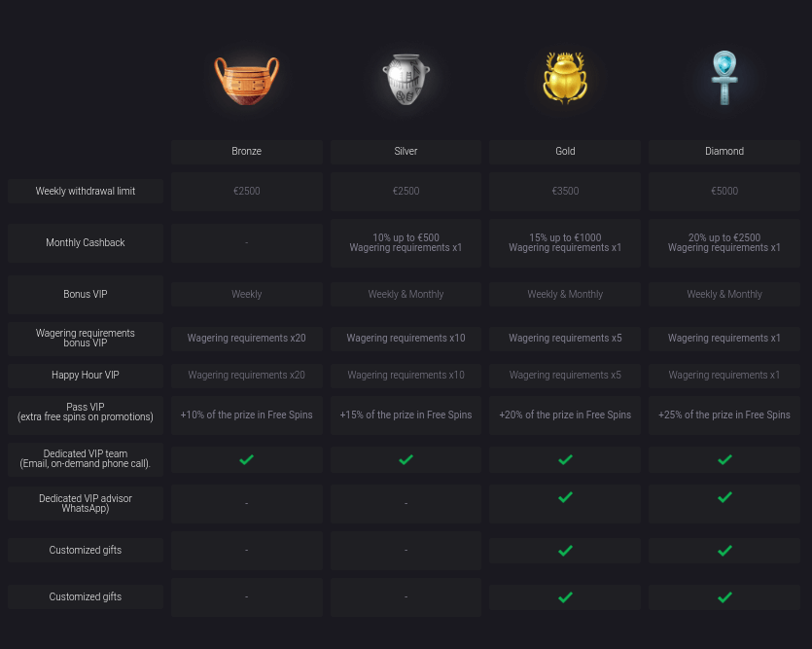Click Diamond checkmark in Dedicated VIP team row

click(724, 459)
